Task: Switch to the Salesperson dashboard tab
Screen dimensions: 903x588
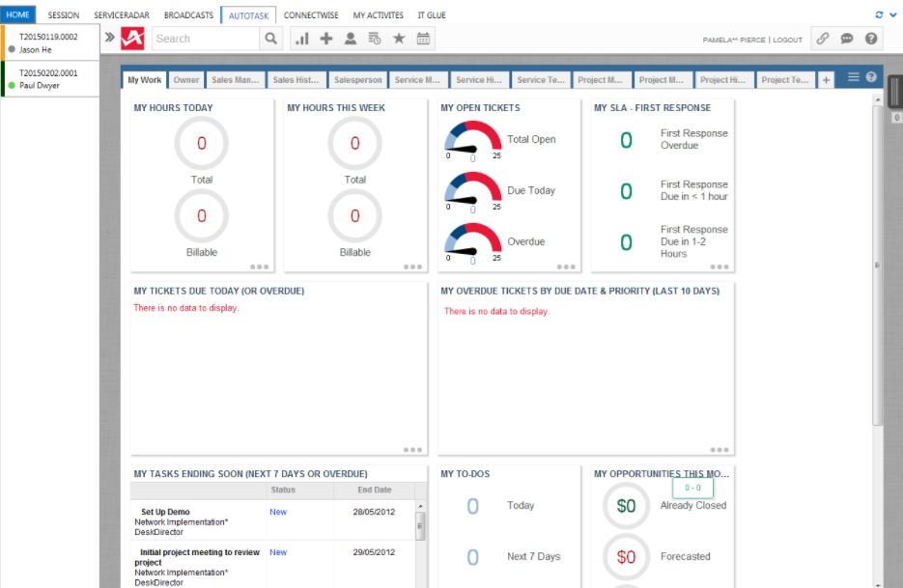Action: [358, 80]
